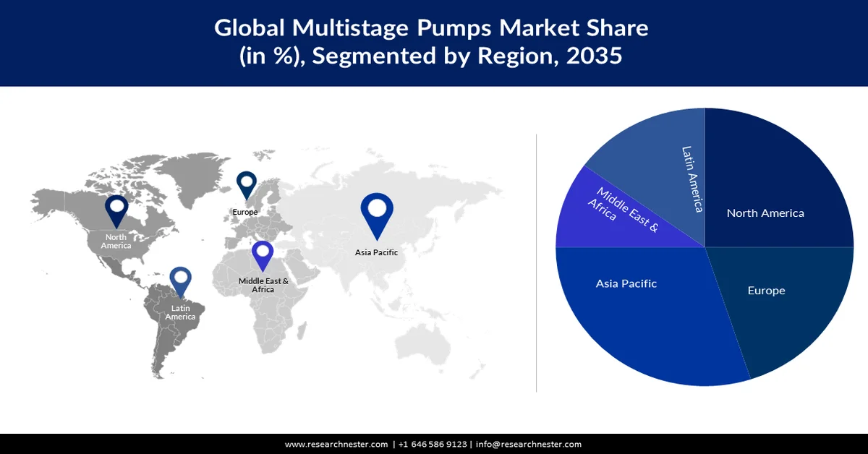Click the North America map label
Screen dimensions: 868x454
pyautogui.click(x=116, y=241)
